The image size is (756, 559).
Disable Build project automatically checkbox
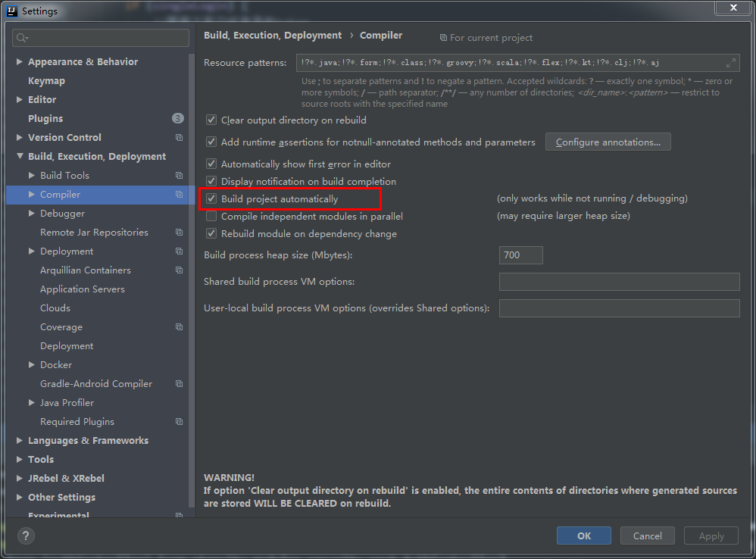pos(211,198)
